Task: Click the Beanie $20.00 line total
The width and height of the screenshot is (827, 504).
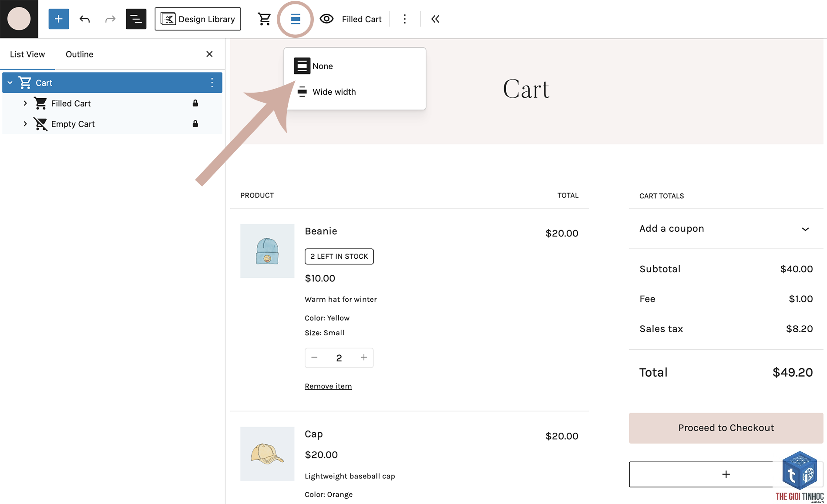Action: [562, 233]
